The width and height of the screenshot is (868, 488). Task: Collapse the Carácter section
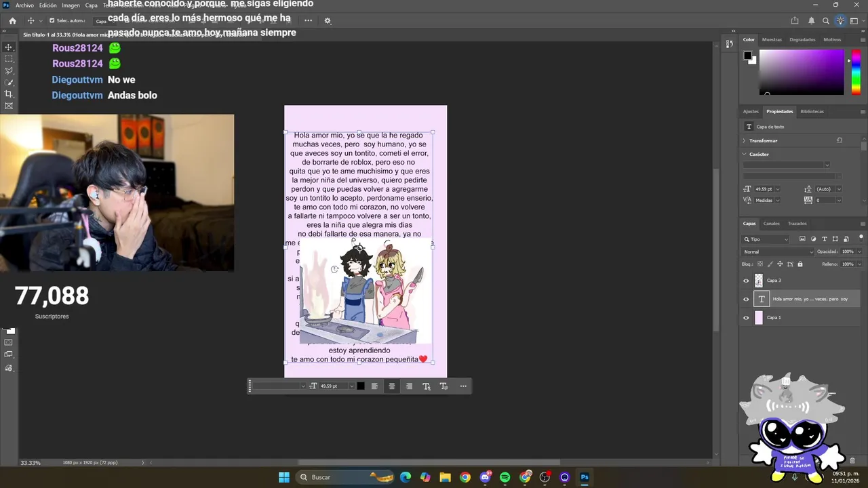744,155
